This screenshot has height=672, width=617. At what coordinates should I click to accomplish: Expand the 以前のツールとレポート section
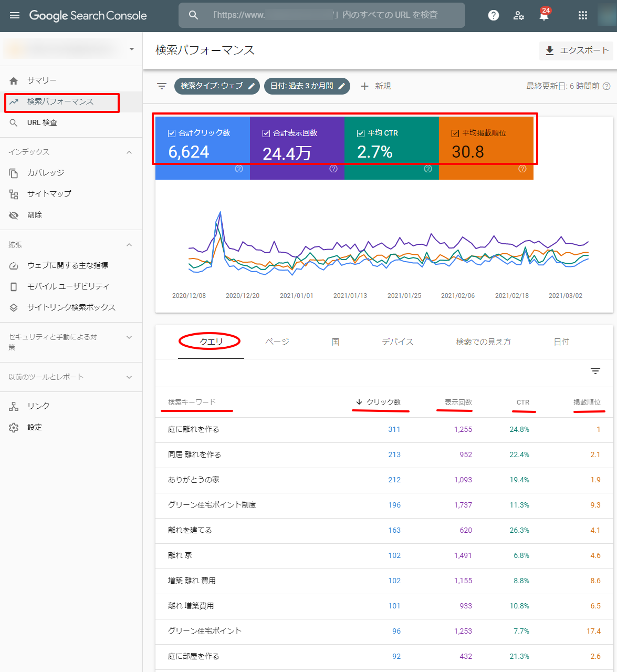[x=129, y=377]
